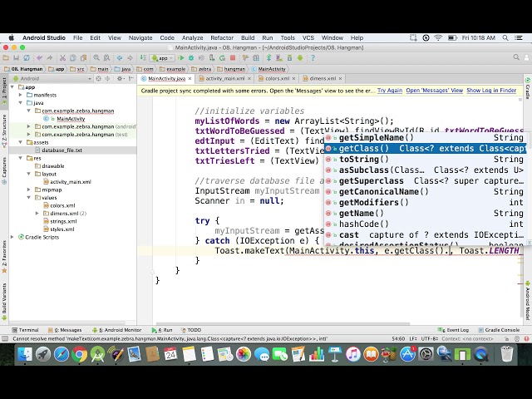
Task: Navigate Back with the left arrow icon
Action: point(120,58)
